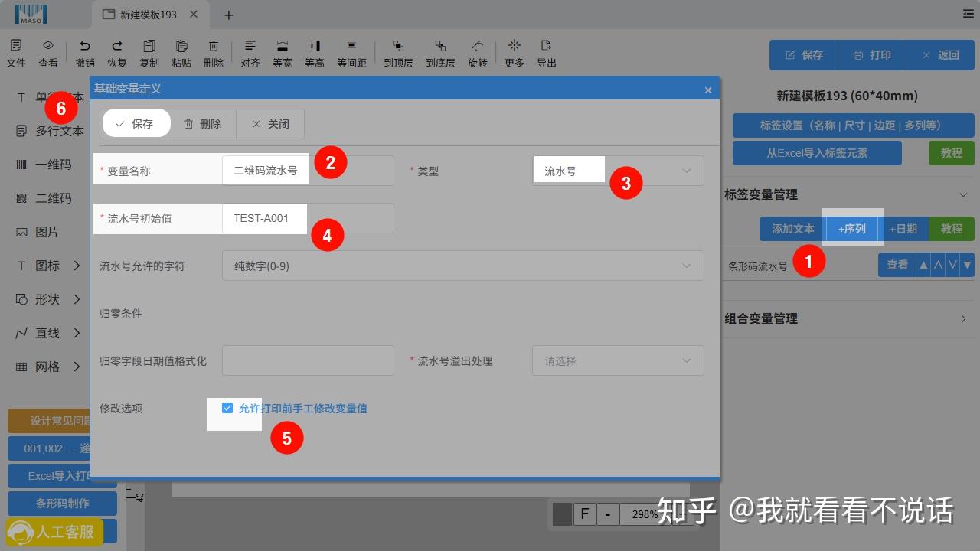This screenshot has width=980, height=551.
Task: Move 条形码流水号 variable up one
Action: (939, 265)
